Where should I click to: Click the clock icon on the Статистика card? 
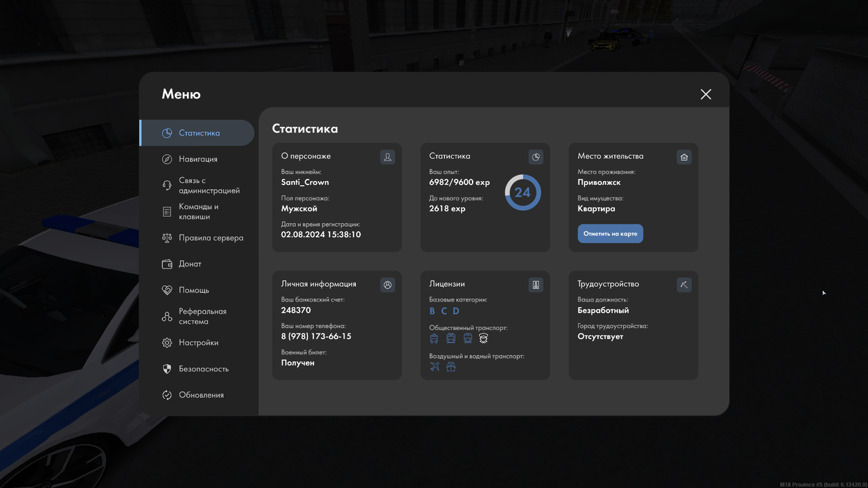536,157
